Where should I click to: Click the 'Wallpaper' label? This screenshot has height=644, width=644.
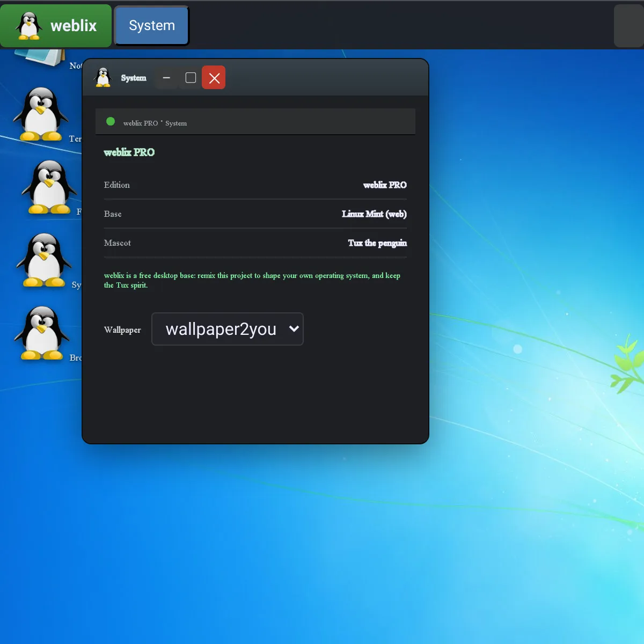click(x=122, y=330)
